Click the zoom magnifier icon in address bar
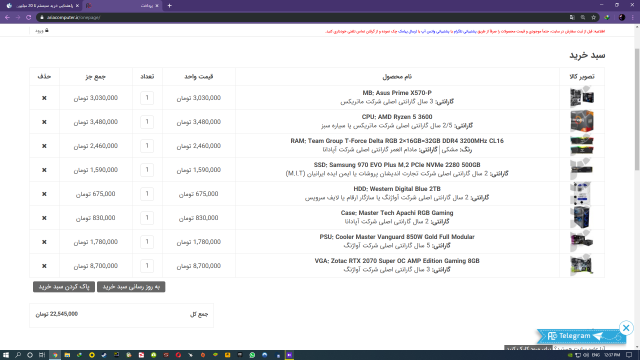 tap(583, 17)
